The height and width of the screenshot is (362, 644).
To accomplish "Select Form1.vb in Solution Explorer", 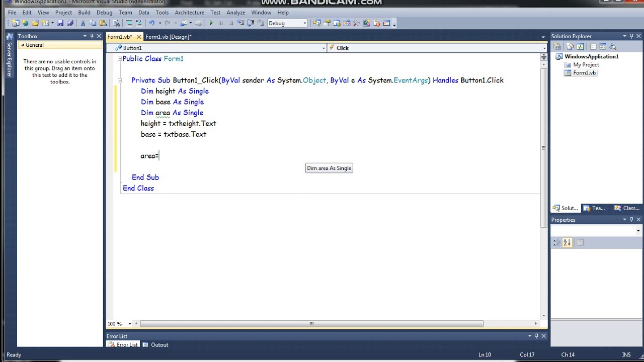I will click(x=584, y=73).
